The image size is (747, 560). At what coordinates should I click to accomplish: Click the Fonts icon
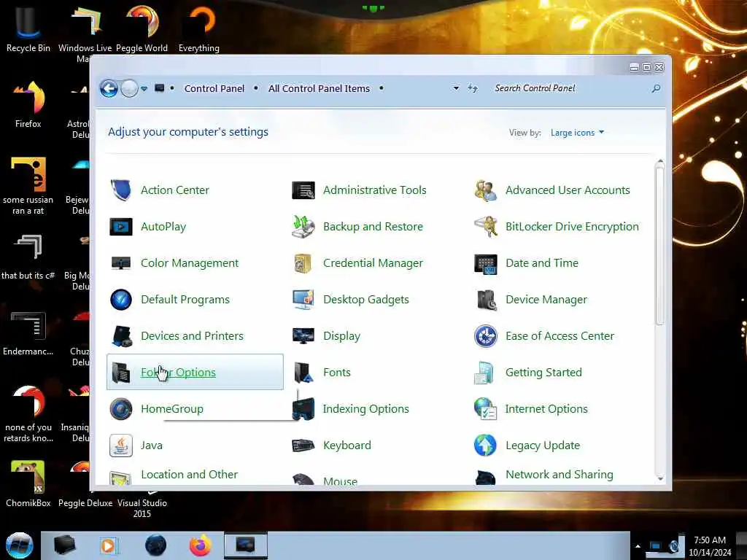tap(303, 373)
